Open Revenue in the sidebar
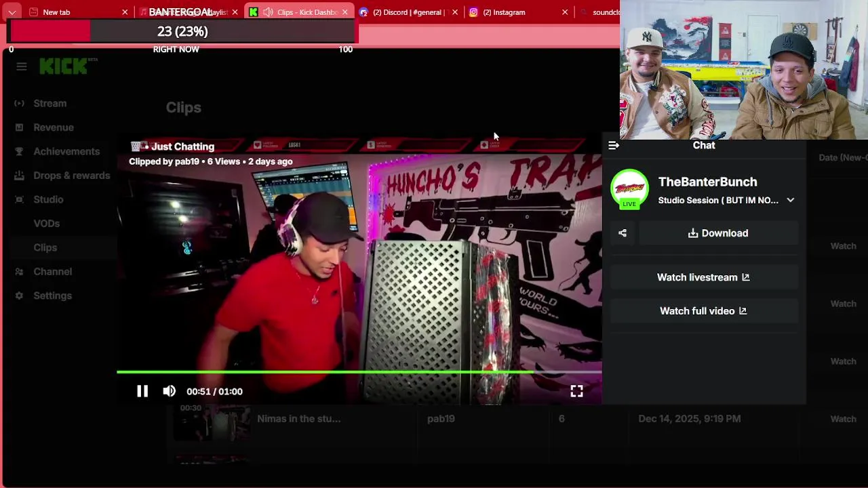 [x=54, y=127]
